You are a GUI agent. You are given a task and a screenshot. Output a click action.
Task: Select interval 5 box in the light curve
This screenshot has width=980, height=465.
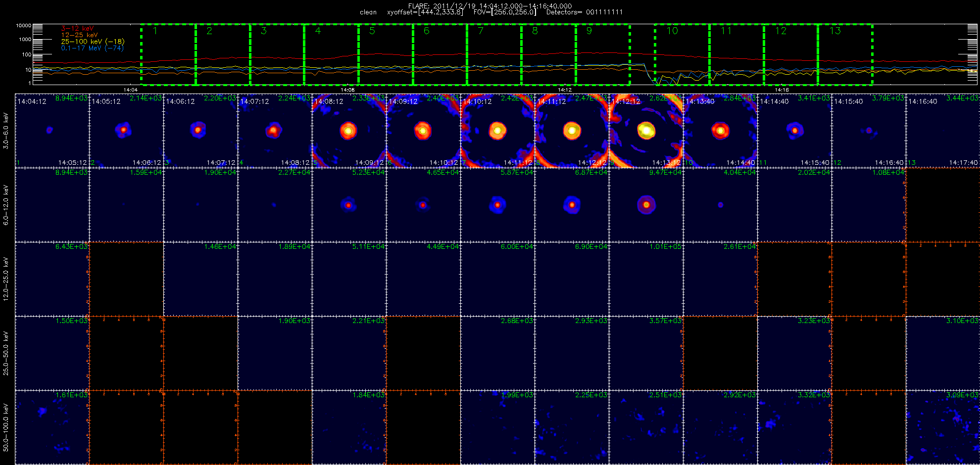click(x=386, y=54)
